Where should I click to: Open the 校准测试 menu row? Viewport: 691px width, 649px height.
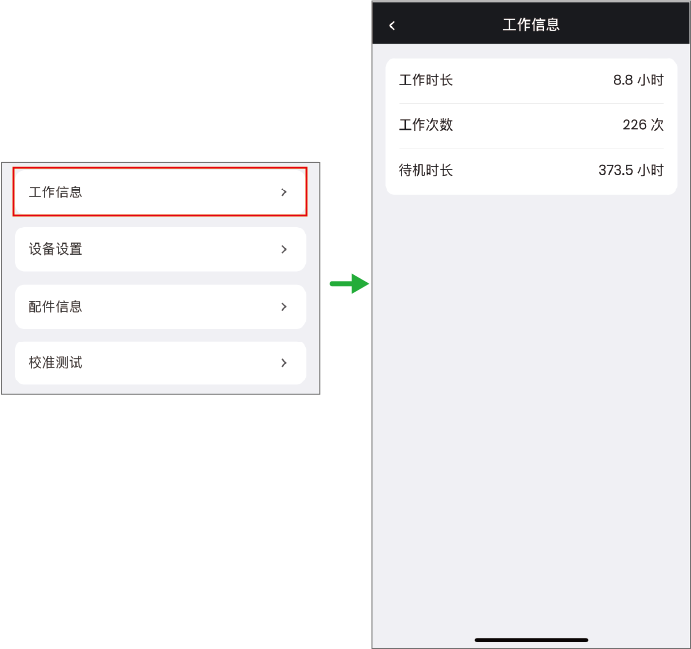160,363
